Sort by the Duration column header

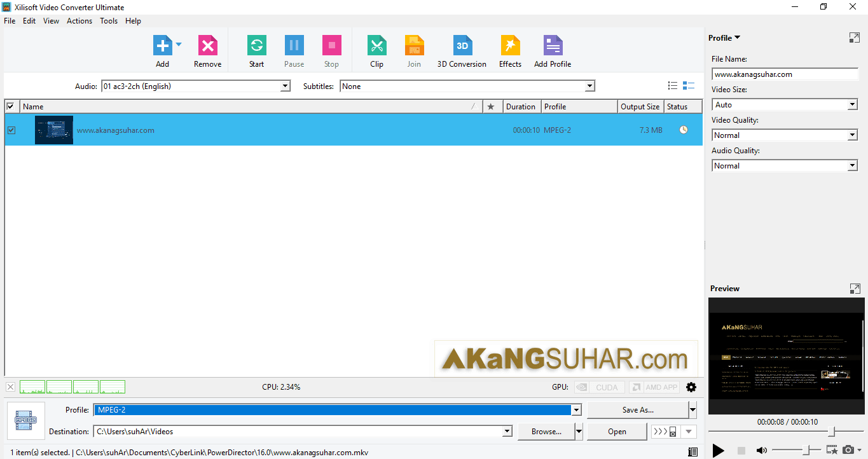[522, 107]
